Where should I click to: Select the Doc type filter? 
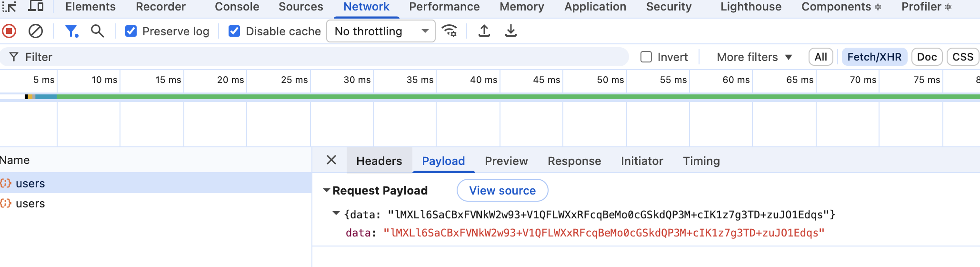(x=927, y=57)
